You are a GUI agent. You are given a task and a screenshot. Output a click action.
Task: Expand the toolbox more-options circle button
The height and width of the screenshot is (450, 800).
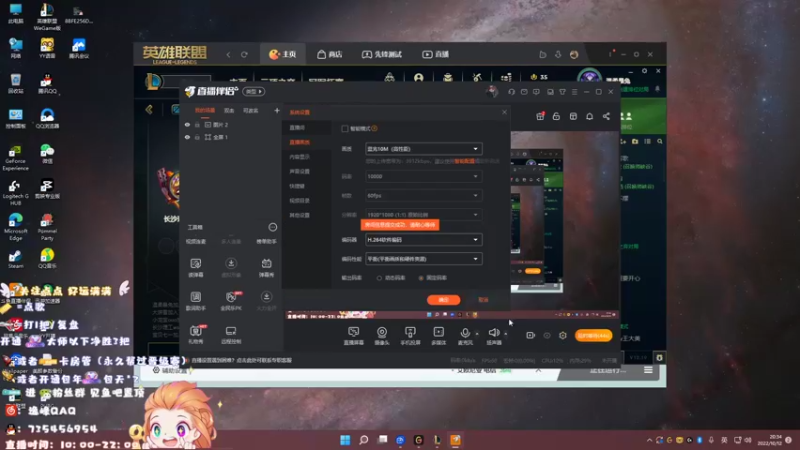273,227
